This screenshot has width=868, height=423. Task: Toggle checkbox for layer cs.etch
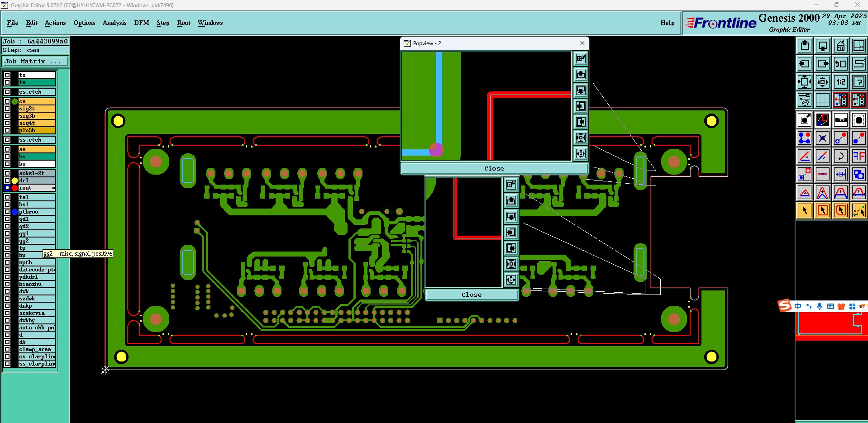(7, 92)
